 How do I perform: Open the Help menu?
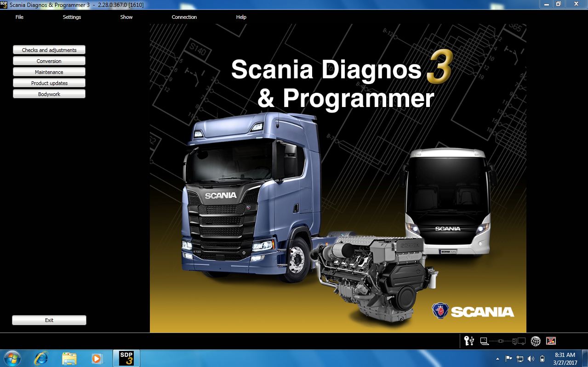(241, 17)
